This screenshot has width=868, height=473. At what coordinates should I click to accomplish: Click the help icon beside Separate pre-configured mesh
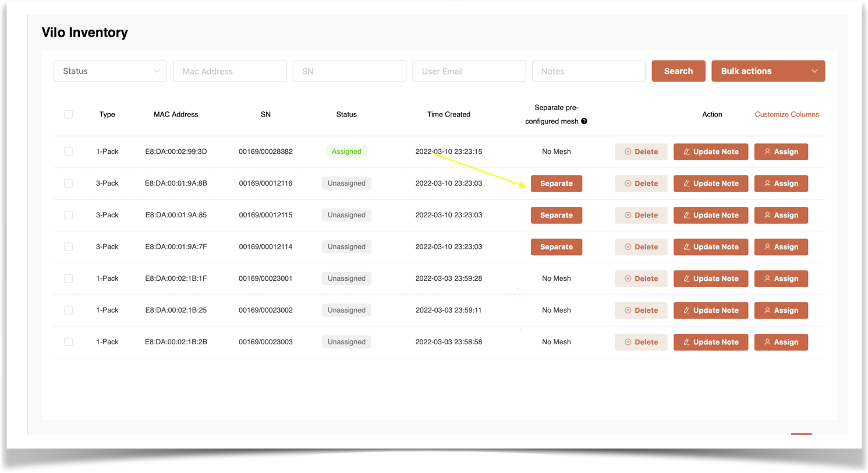[584, 122]
